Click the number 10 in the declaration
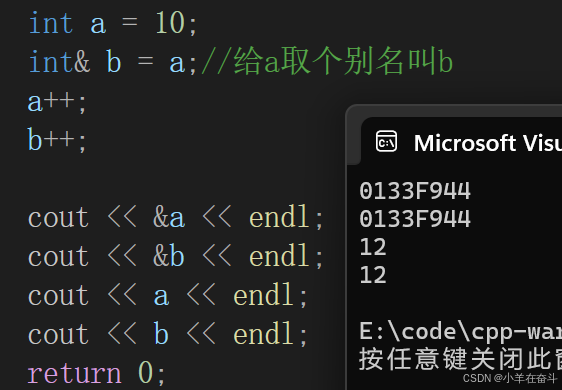 tap(170, 23)
